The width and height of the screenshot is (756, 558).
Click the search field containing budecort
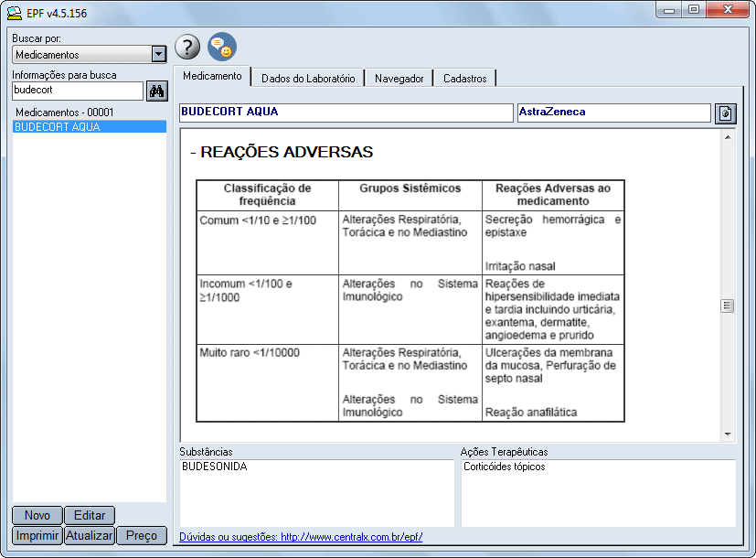click(x=78, y=91)
